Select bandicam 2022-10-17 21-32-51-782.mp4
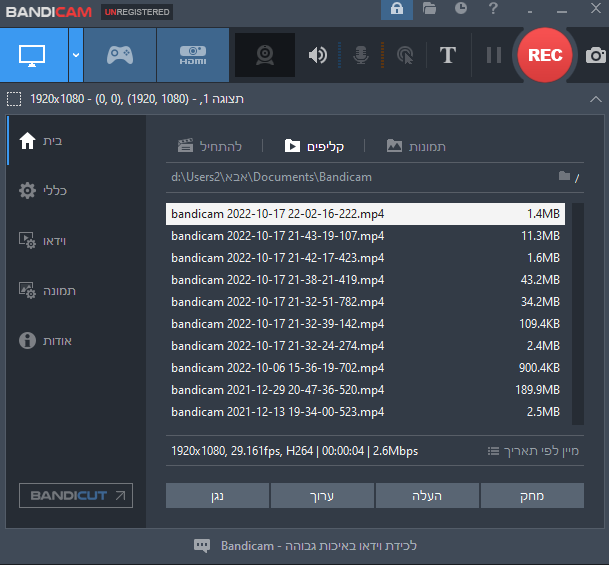The height and width of the screenshot is (565, 609). (365, 302)
